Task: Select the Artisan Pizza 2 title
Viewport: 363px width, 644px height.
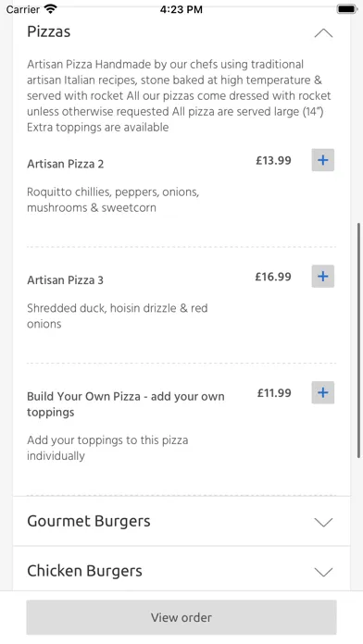Action: point(66,164)
